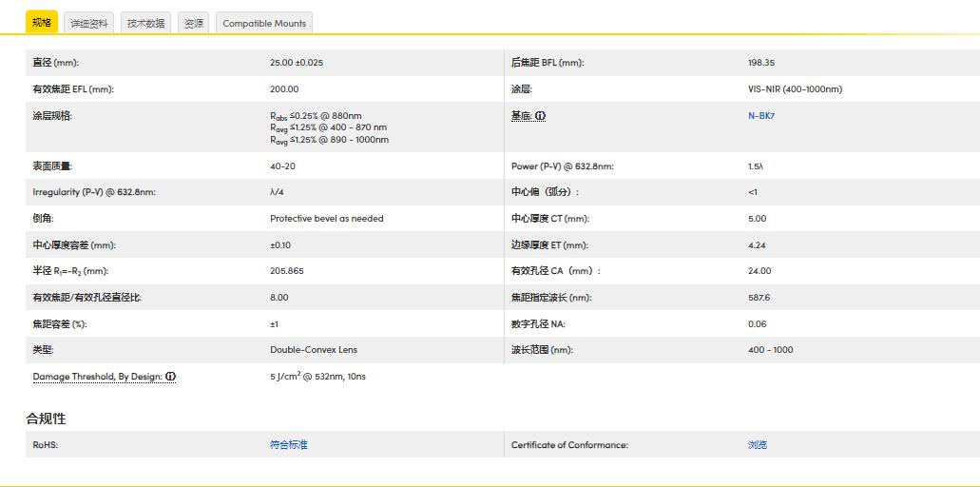
Task: Click info icon beside Damage Threshold, By Design
Action: point(171,377)
